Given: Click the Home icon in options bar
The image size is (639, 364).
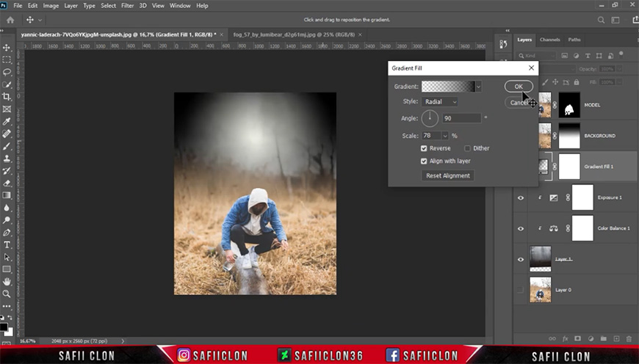Looking at the screenshot, I should pos(10,20).
